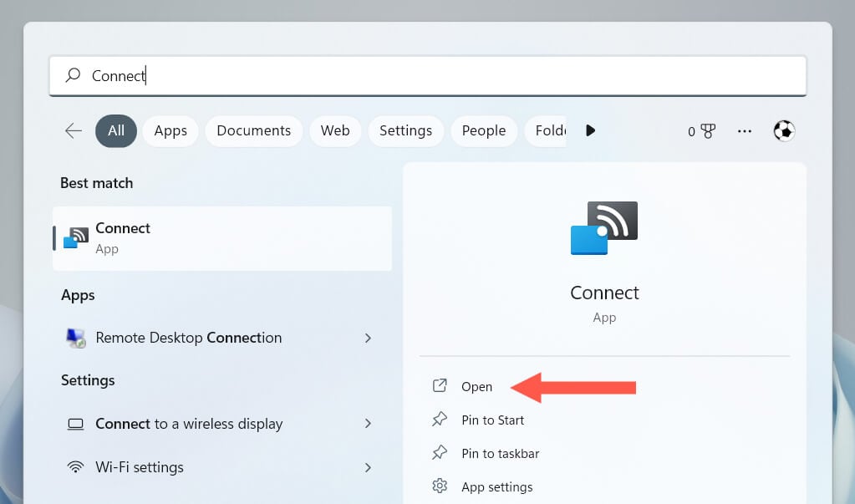855x504 pixels.
Task: Click the Wi-Fi settings icon
Action: pos(75,467)
